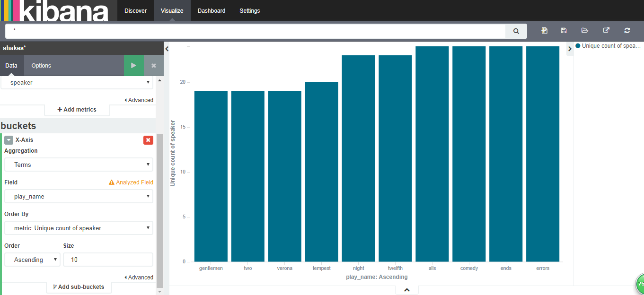This screenshot has height=295, width=644.
Task: Click the magnifying glass search button
Action: pyautogui.click(x=516, y=31)
